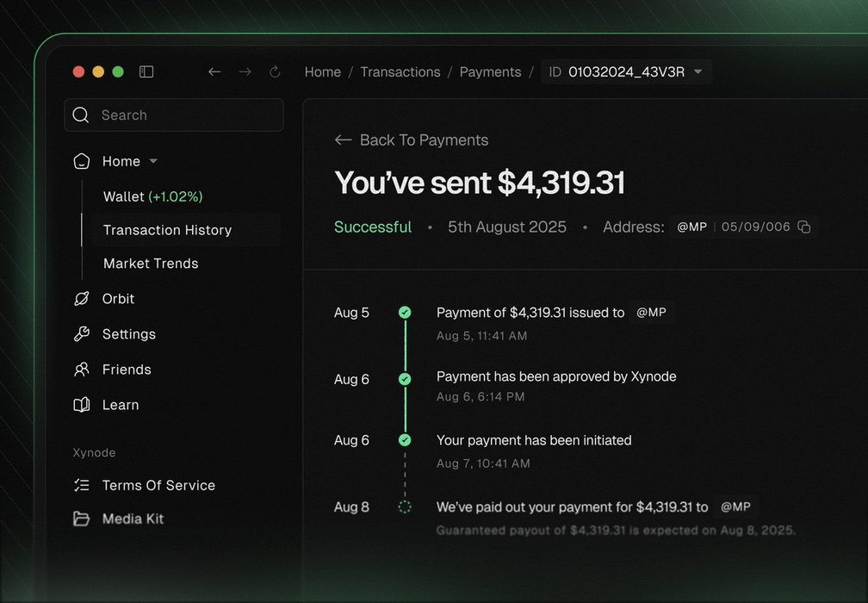Go to Transactions breadcrumb
Image resolution: width=868 pixels, height=603 pixels.
400,72
